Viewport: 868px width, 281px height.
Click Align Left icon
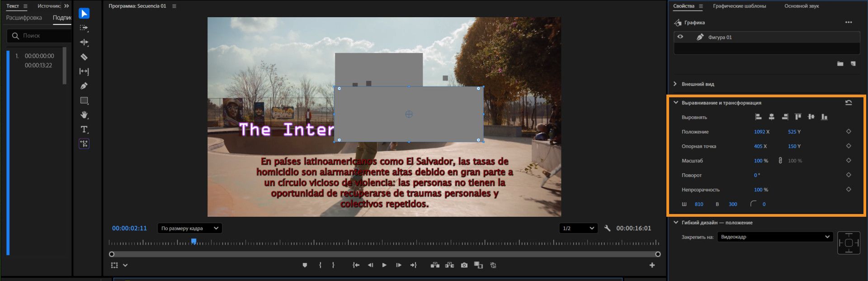click(x=759, y=117)
